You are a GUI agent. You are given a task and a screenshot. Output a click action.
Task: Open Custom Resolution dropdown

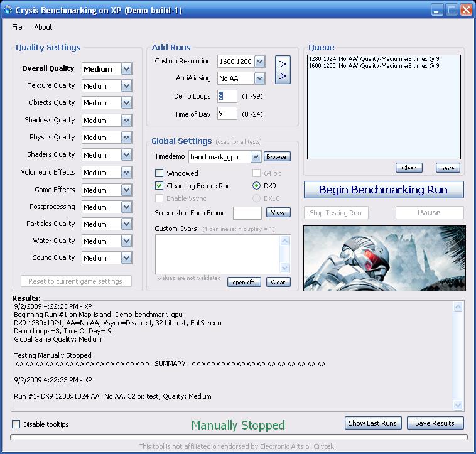click(259, 62)
